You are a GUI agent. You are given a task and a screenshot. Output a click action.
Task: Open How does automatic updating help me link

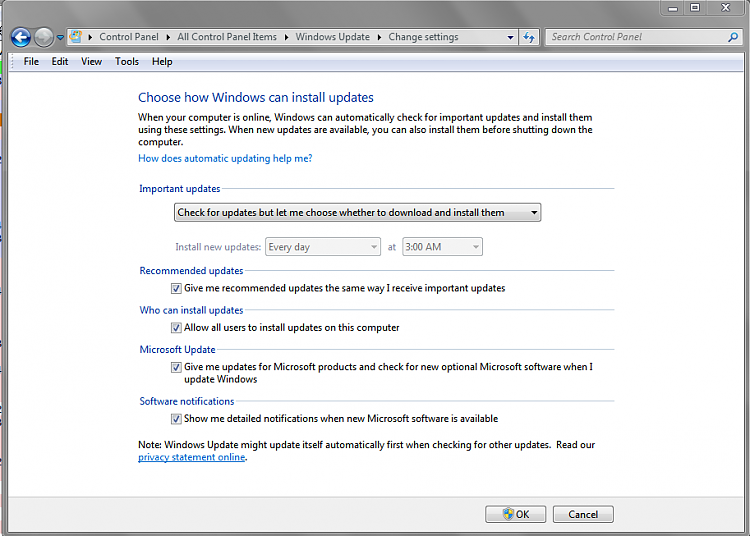pos(225,158)
